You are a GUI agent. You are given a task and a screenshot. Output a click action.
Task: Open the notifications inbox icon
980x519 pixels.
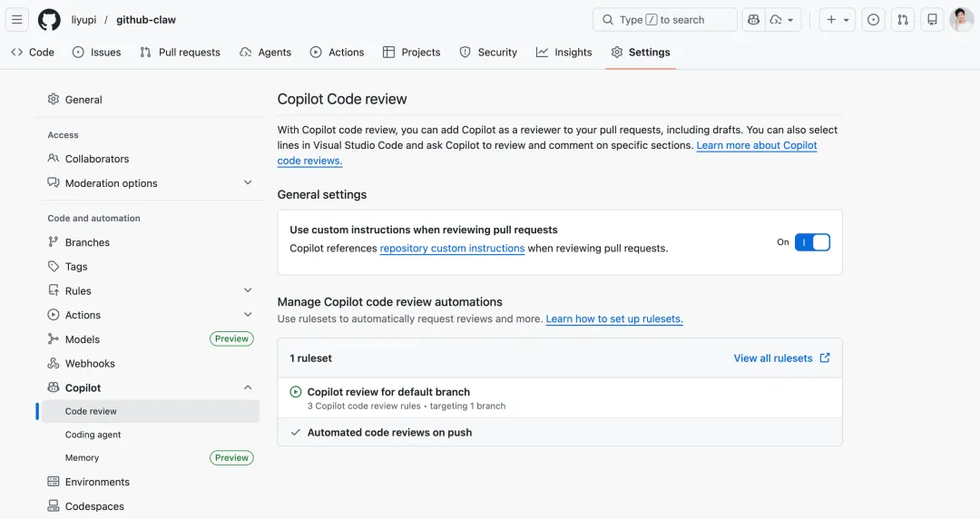(x=931, y=20)
